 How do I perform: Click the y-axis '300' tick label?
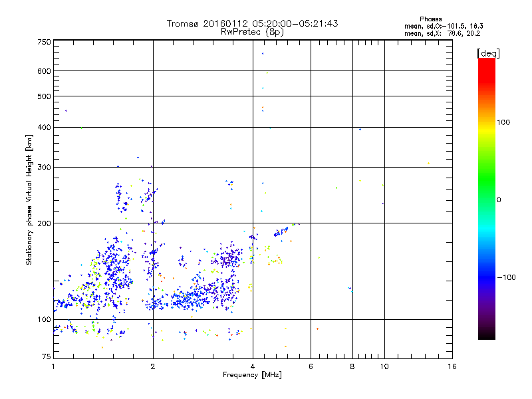44,167
